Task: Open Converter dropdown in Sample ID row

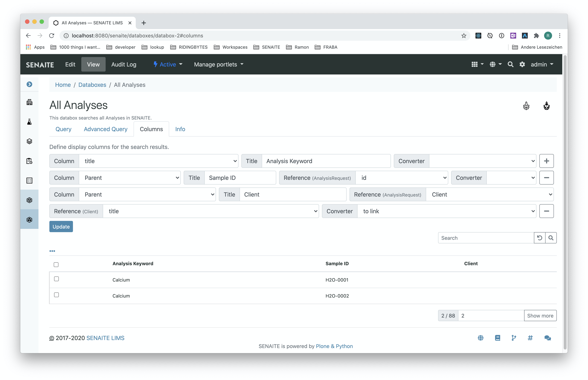Action: click(x=511, y=178)
